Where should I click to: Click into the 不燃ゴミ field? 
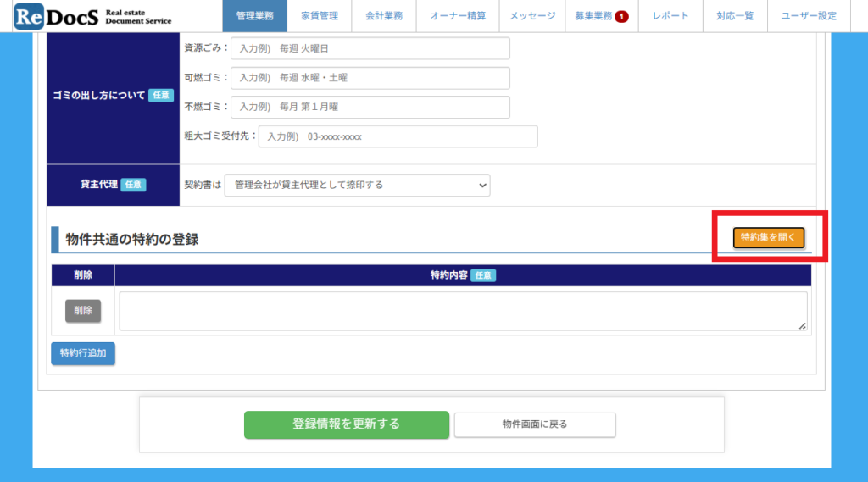coord(370,108)
